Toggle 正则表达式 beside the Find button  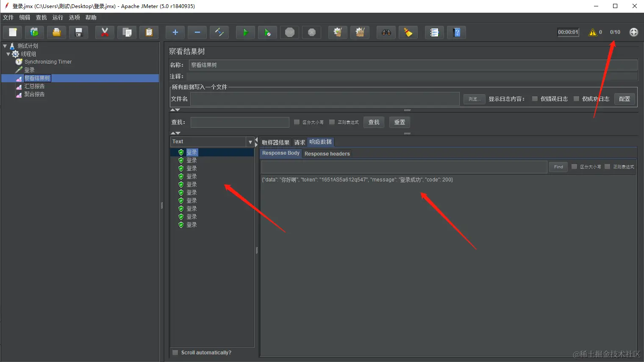[x=607, y=167]
